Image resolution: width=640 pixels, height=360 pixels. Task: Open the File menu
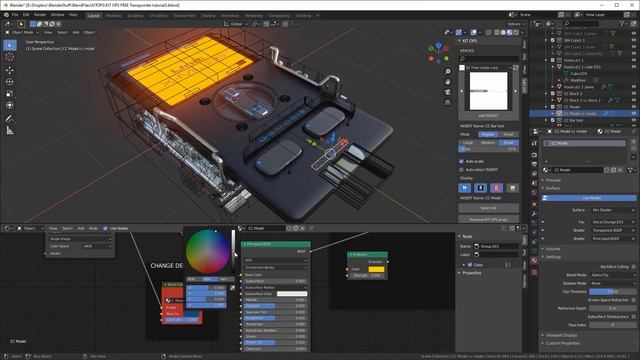click(x=15, y=15)
